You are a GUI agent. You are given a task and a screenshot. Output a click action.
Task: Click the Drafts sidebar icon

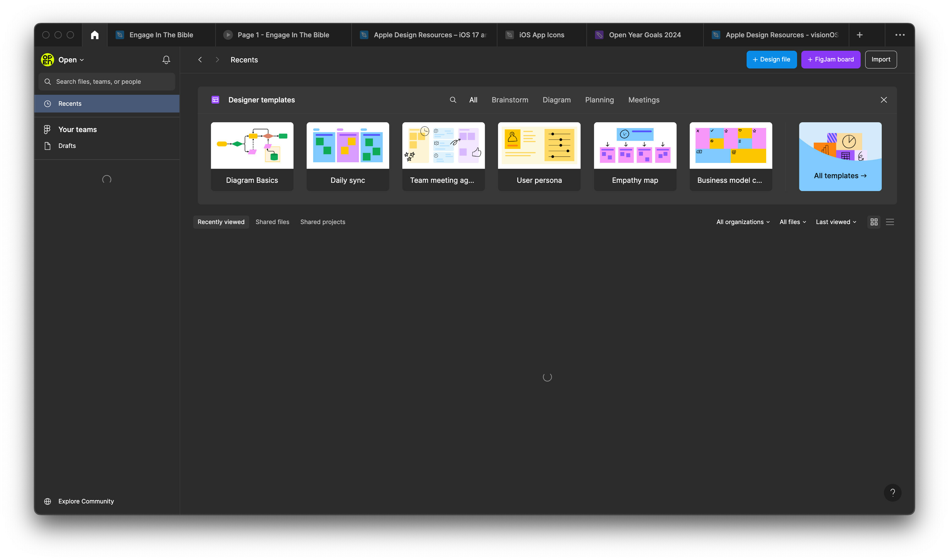(47, 145)
